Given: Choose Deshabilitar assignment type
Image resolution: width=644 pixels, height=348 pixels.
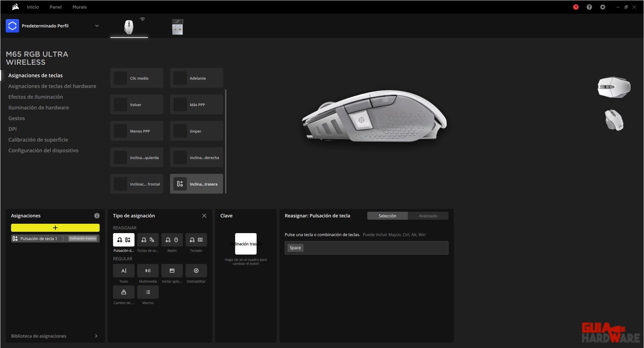Looking at the screenshot, I should (x=196, y=271).
